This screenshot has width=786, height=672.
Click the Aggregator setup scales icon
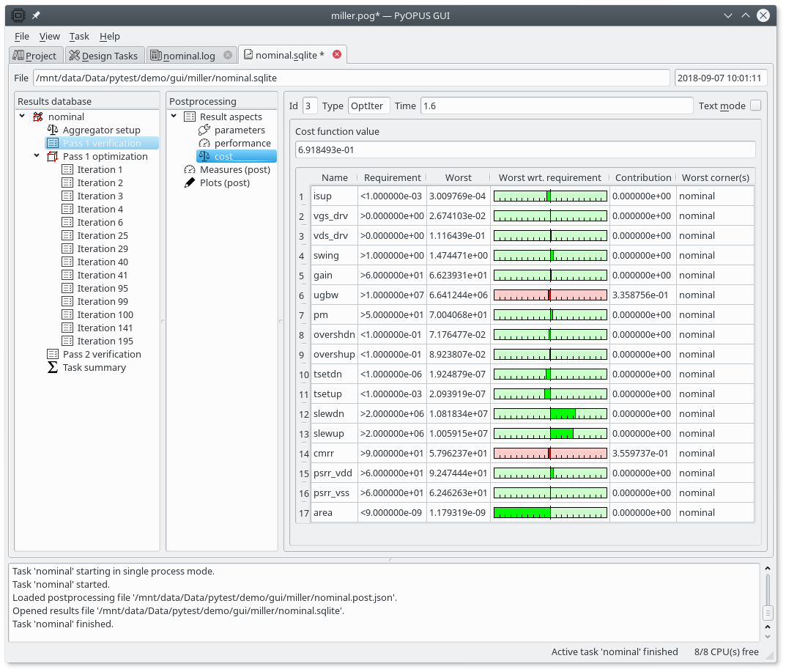(53, 130)
